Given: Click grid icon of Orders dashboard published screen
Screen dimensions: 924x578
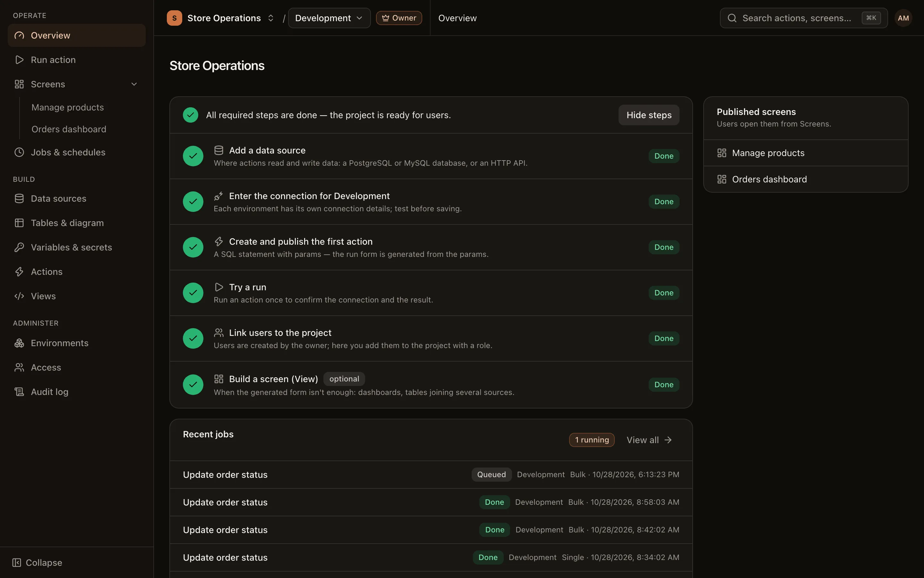Looking at the screenshot, I should (x=722, y=179).
